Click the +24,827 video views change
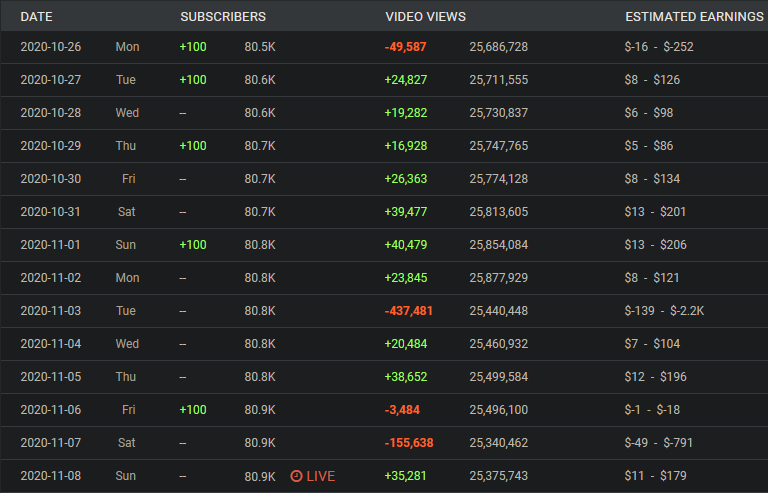Viewport: 768px width, 493px height. pyautogui.click(x=406, y=80)
